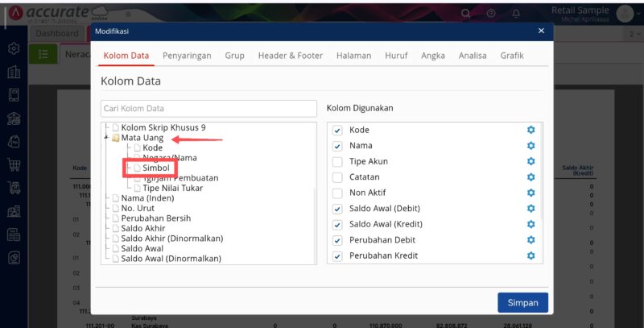Enable the Catatan checkbox
Image resolution: width=644 pixels, height=328 pixels.
pos(337,177)
